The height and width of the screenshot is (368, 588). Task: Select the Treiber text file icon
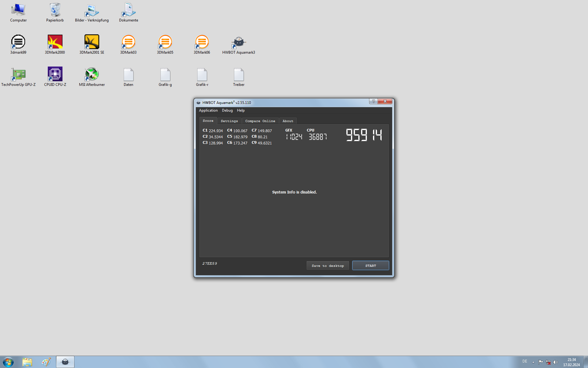coord(239,77)
